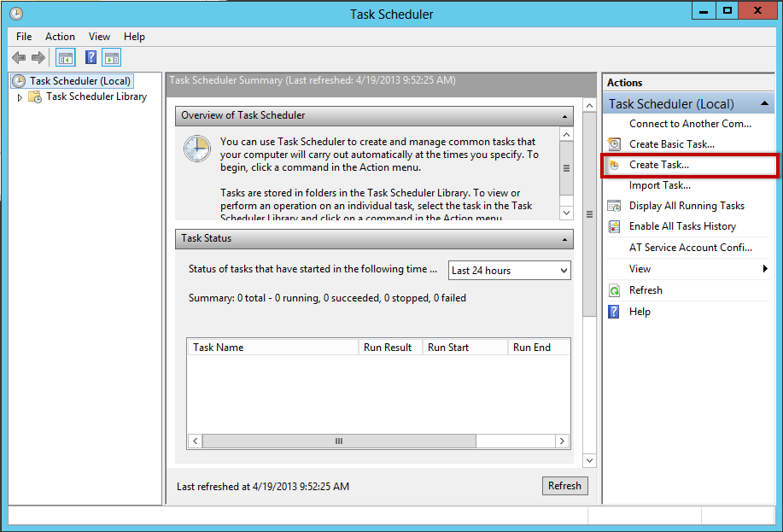
Task: Collapse the Overview of Task Scheduler section
Action: (564, 116)
